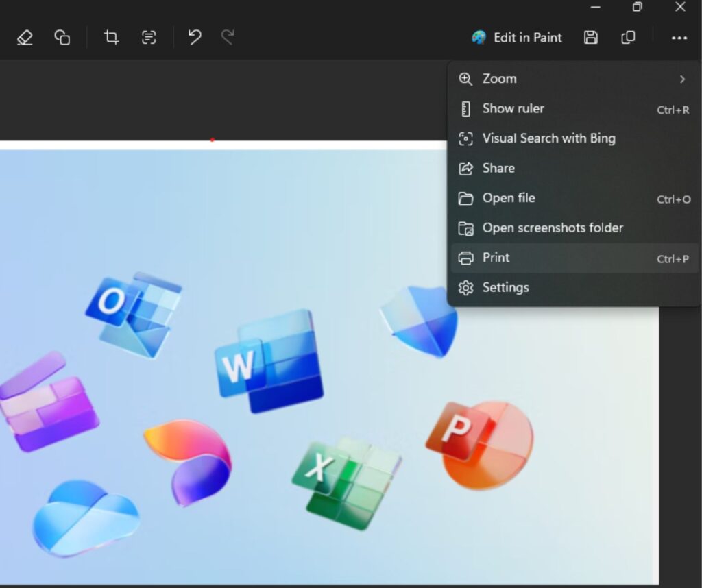
Task: Click the Excel icon in snip
Action: pyautogui.click(x=346, y=484)
